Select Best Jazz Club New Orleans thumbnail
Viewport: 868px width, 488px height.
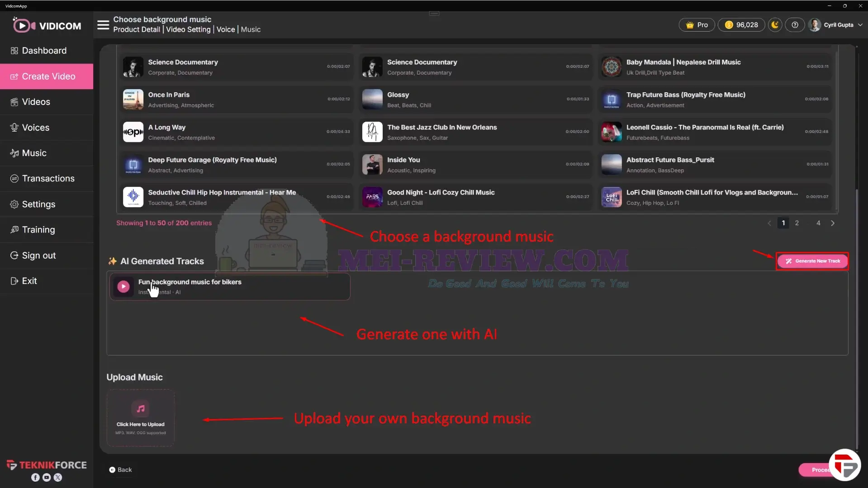pos(372,132)
